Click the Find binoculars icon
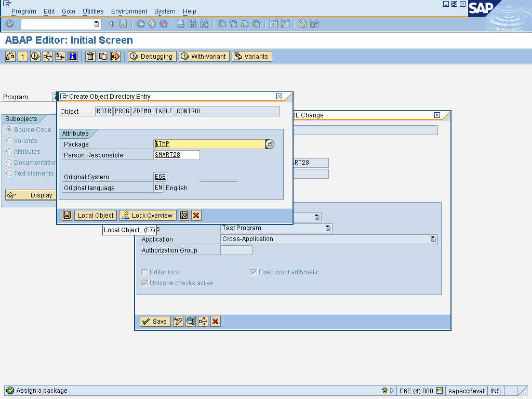Viewport: 532px width, 399px height. tap(192, 24)
